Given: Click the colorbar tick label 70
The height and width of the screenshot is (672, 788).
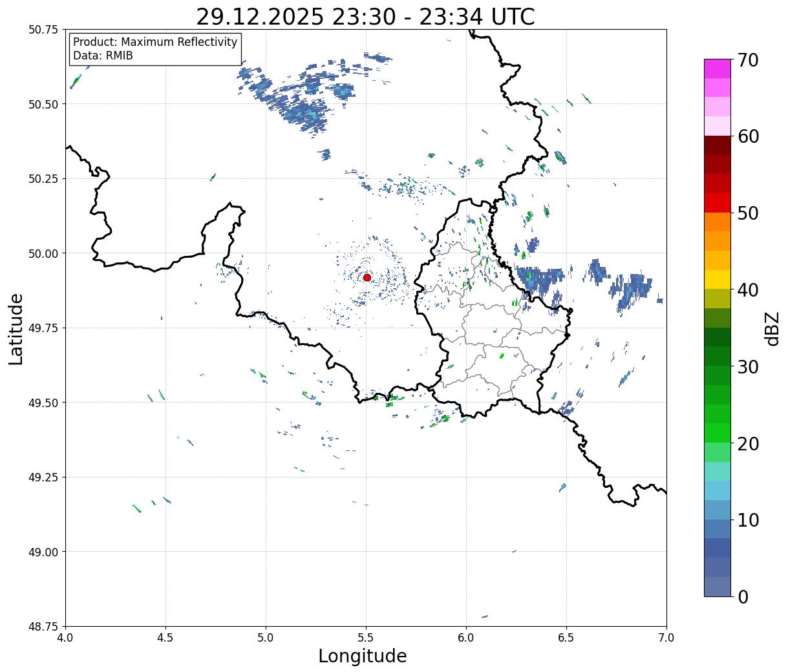Looking at the screenshot, I should (x=748, y=60).
